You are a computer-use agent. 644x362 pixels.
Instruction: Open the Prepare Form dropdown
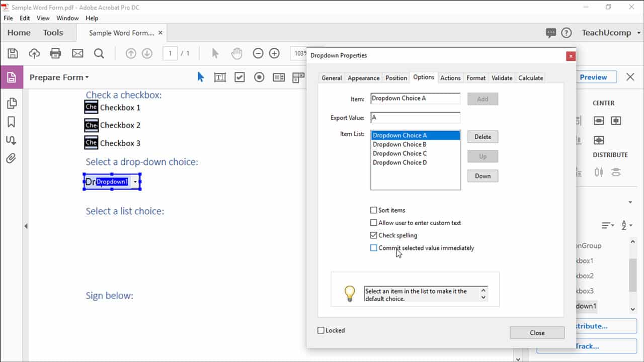point(59,77)
